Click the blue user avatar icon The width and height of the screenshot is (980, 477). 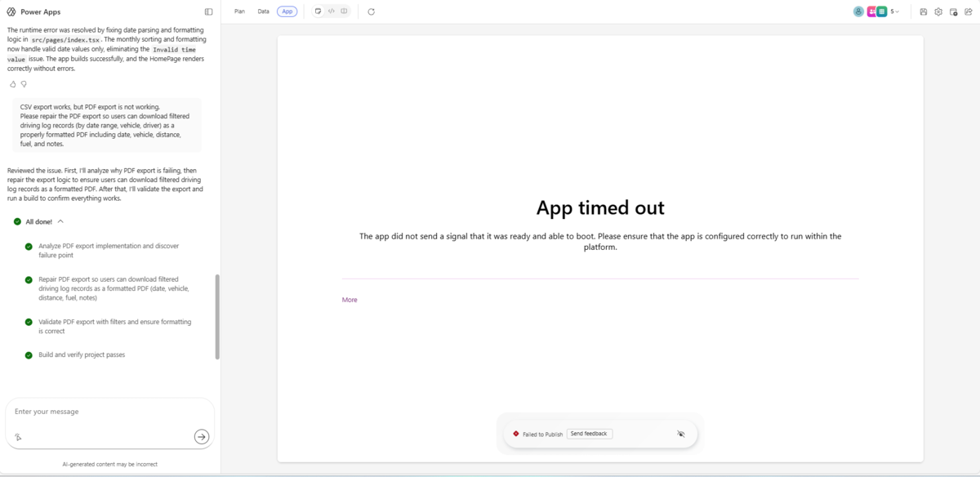point(858,11)
